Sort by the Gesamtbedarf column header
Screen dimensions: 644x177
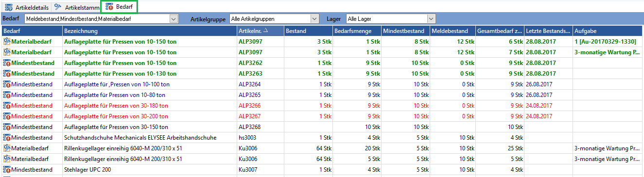tap(500, 31)
